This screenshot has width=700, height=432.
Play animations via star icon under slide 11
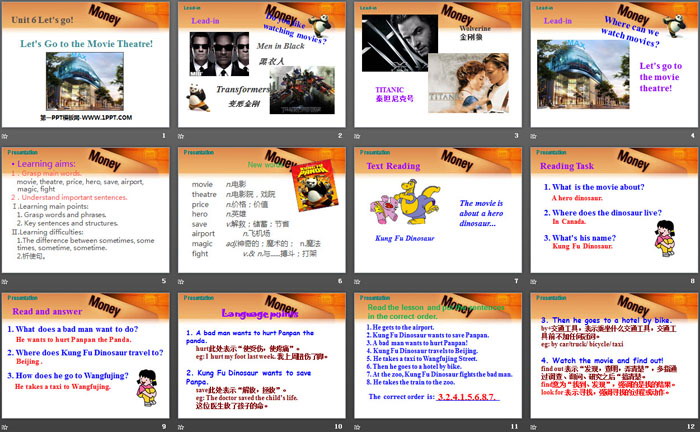357,427
